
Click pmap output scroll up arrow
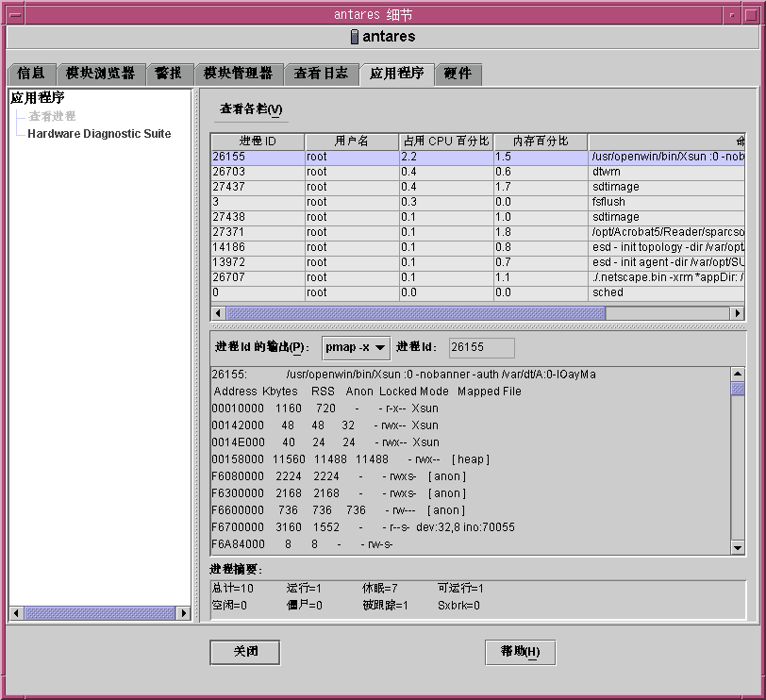[x=738, y=375]
